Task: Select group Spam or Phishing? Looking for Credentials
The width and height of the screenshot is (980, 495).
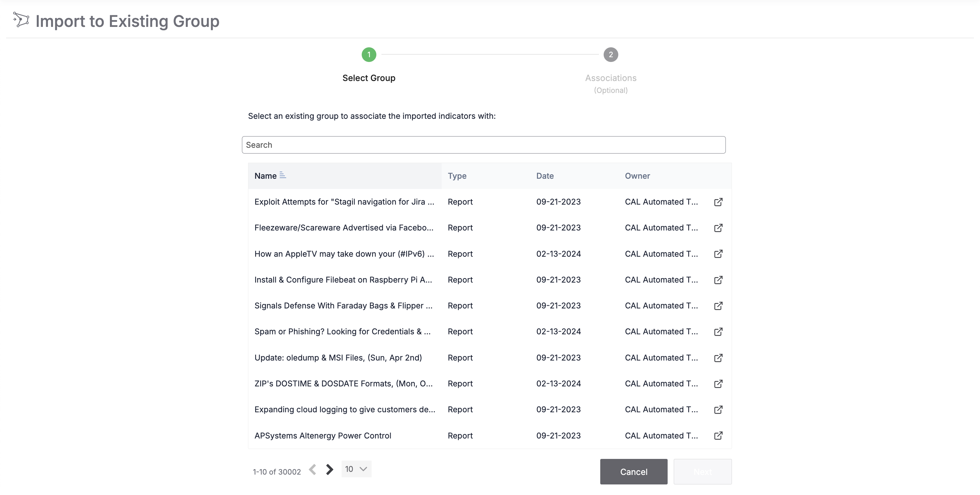Action: (342, 332)
